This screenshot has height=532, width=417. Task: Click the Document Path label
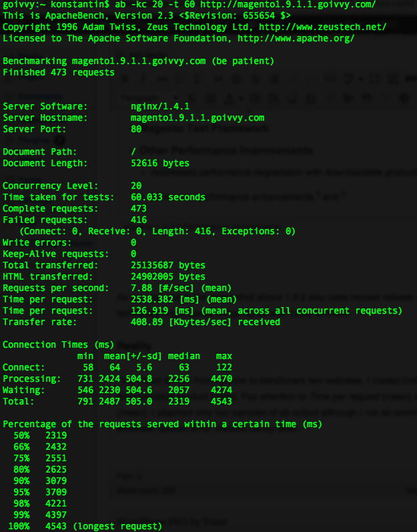coord(40,152)
